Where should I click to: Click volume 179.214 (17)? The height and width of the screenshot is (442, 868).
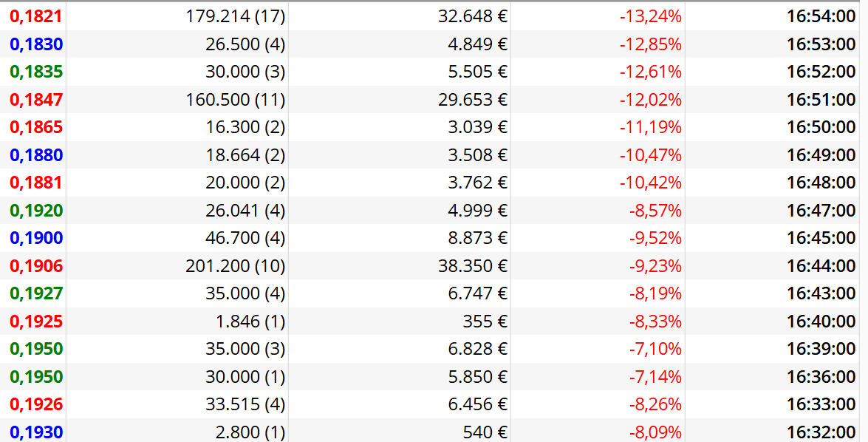tap(235, 16)
